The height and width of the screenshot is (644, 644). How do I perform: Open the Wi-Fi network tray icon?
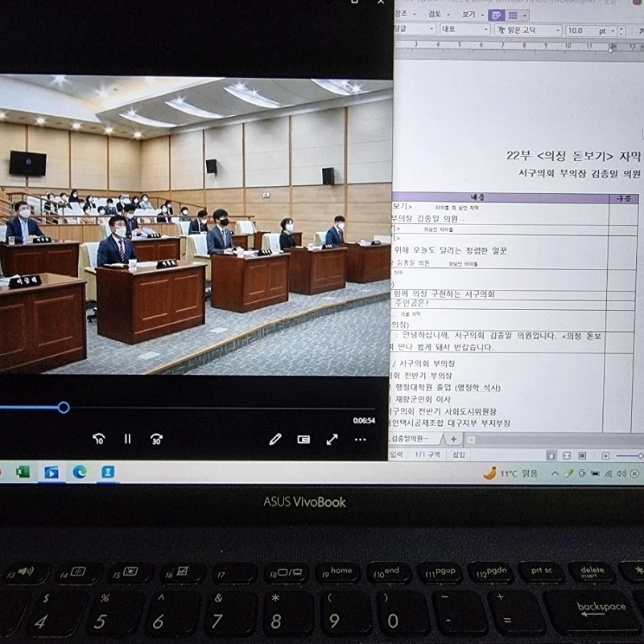coord(609,474)
